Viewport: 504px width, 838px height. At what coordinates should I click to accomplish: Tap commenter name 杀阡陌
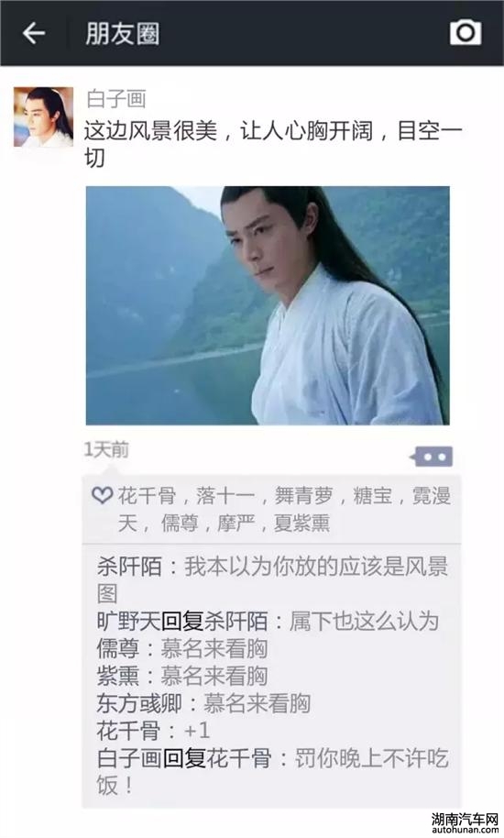click(129, 567)
